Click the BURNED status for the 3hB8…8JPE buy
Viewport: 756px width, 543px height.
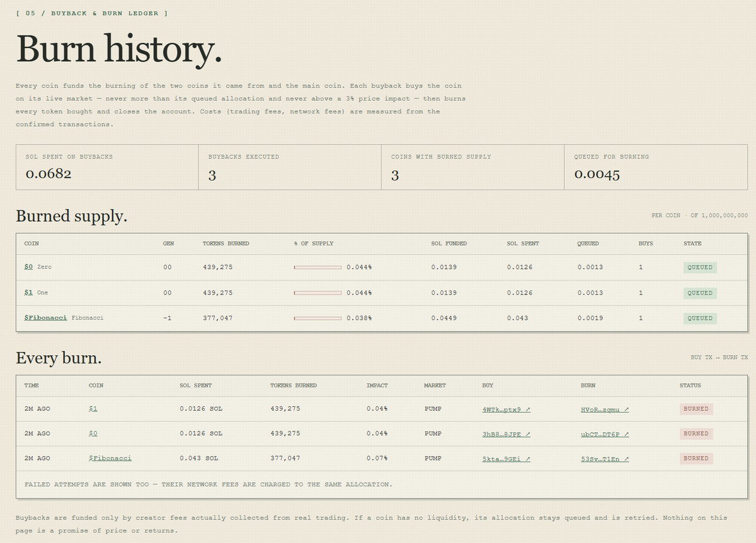tap(696, 433)
